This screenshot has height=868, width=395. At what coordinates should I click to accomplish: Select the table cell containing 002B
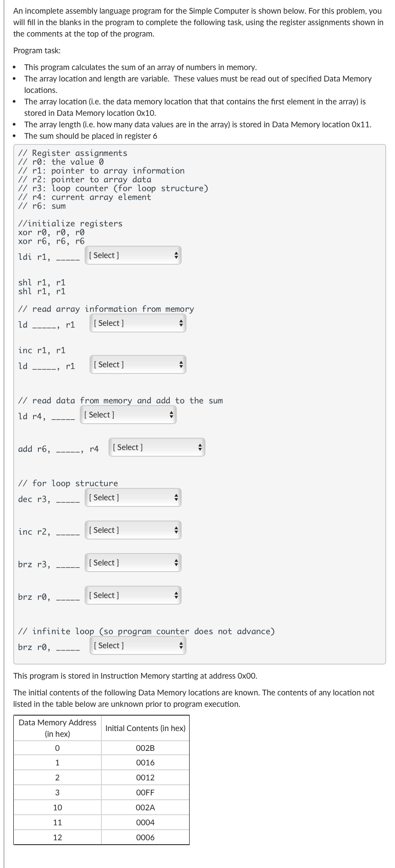[145, 747]
